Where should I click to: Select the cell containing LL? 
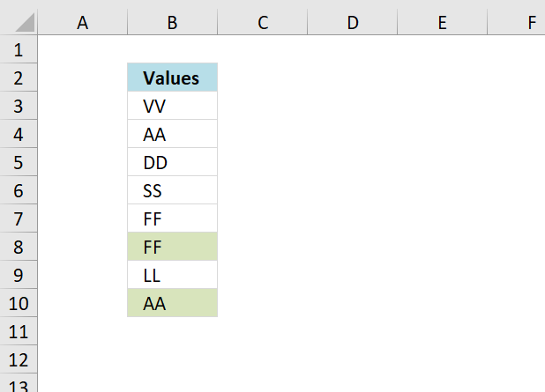click(172, 275)
